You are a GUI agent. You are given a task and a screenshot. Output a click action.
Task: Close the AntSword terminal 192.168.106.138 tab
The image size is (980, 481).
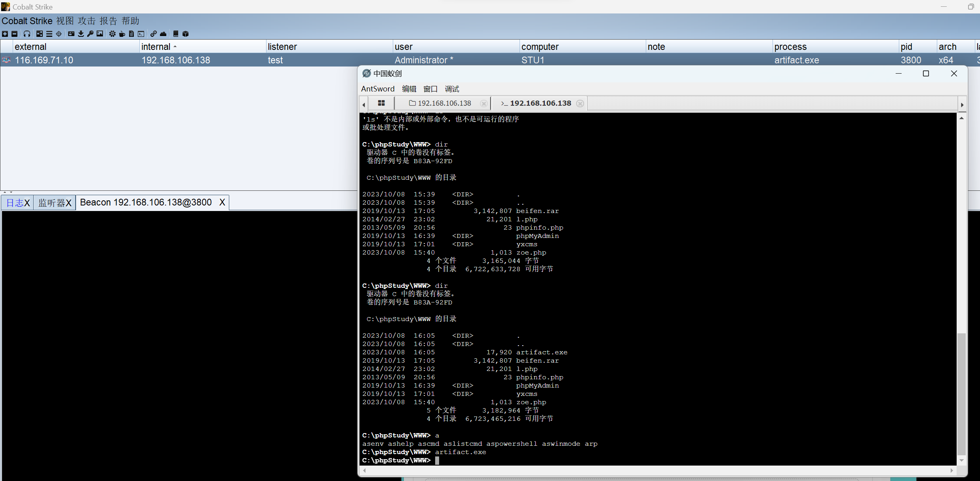[580, 103]
